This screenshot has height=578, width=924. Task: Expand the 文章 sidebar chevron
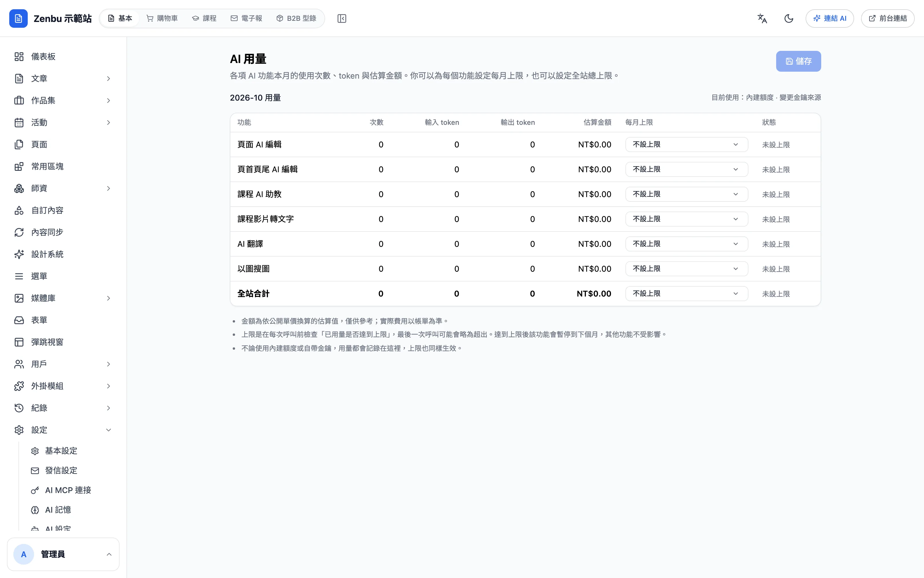[x=109, y=78]
